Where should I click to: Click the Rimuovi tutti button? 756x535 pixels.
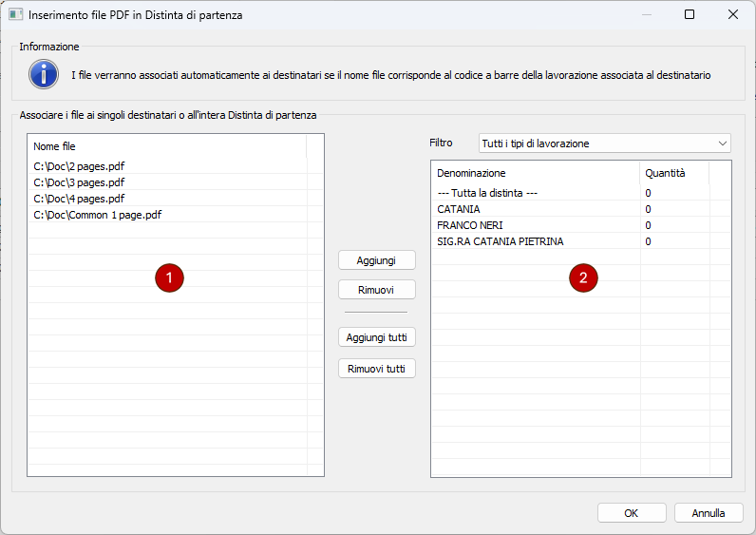[377, 369]
